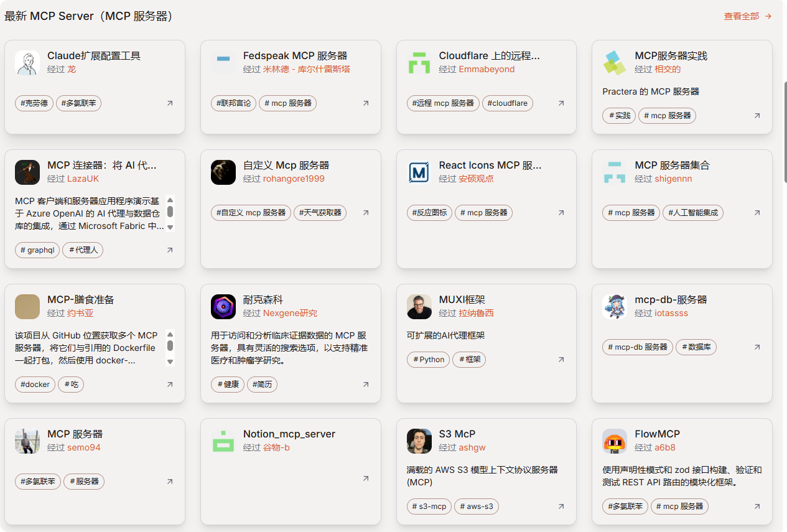
Task: Open author link 米林德 - 库尔什雷斯塔
Action: tap(306, 69)
